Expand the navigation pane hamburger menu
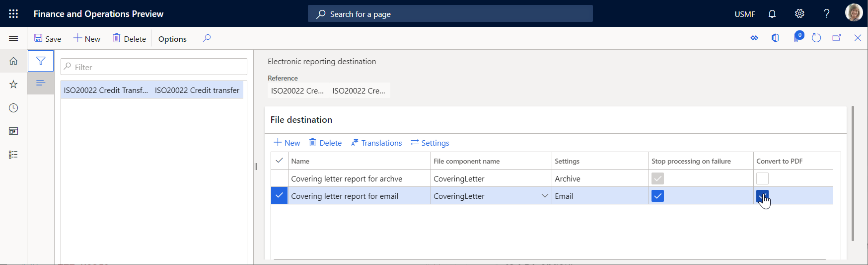Screen dimensions: 868x265 pyautogui.click(x=13, y=39)
